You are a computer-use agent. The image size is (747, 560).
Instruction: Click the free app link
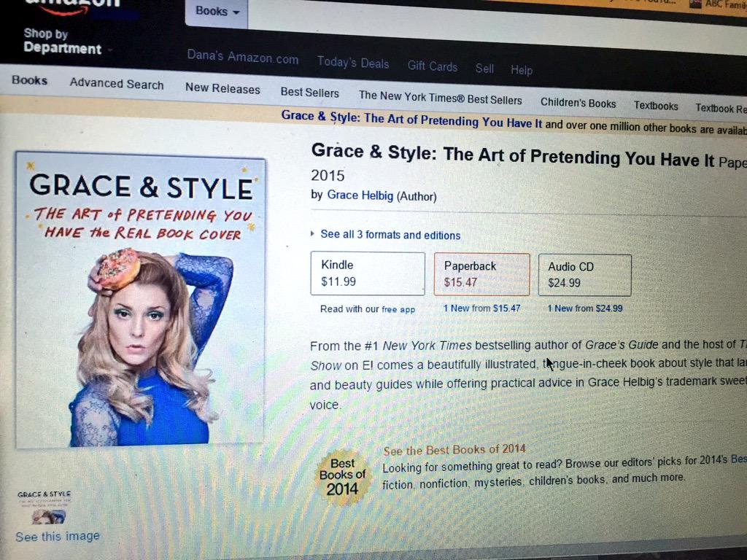398,309
